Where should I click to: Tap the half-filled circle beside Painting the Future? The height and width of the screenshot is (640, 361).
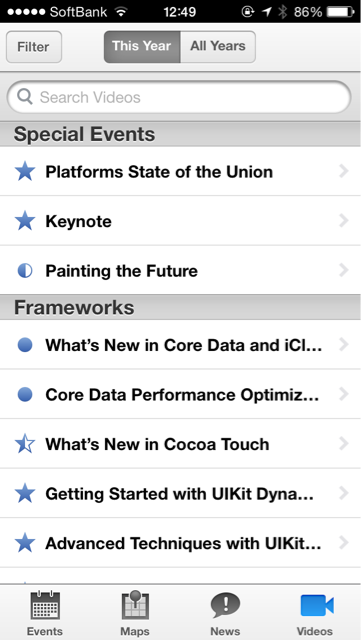(25, 271)
